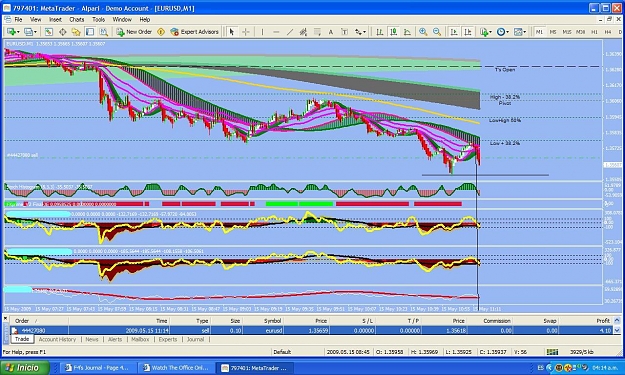625x375 pixels.
Task: Select the cursor arrow tool
Action: point(232,32)
